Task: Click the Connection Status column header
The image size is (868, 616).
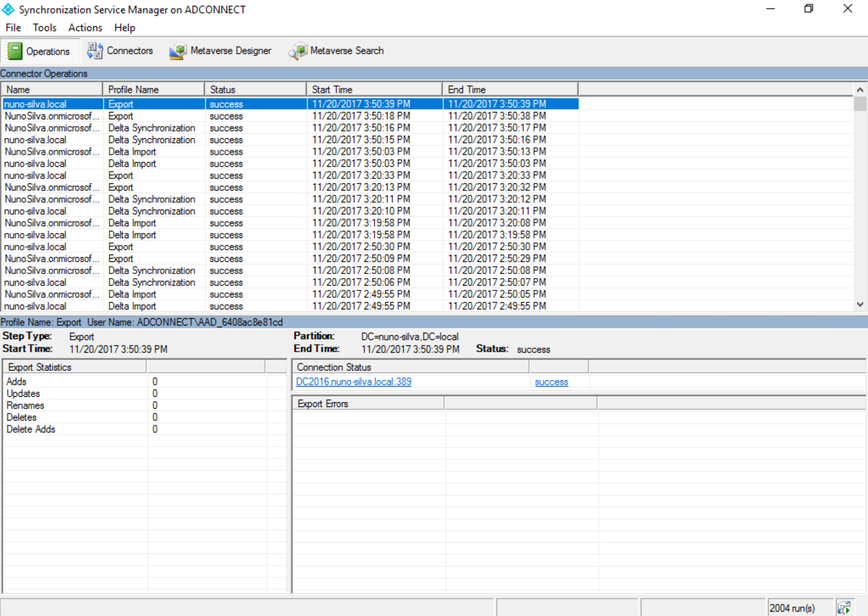Action: tap(410, 367)
